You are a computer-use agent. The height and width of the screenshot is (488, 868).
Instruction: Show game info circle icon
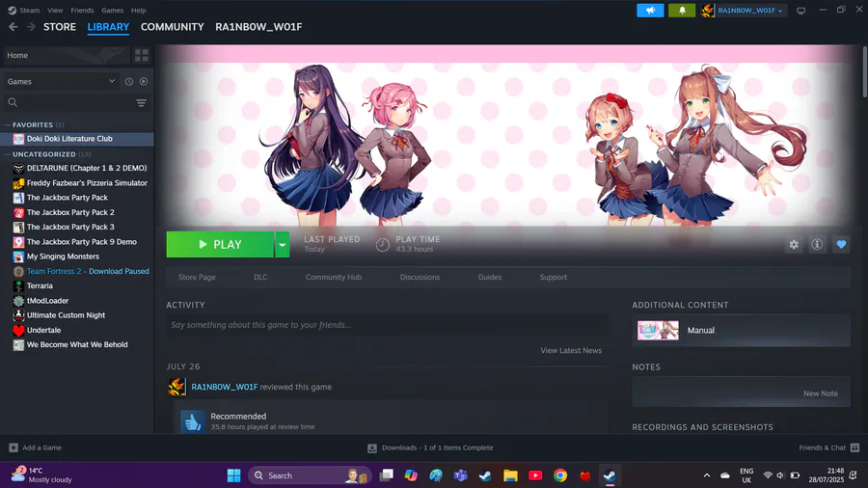817,245
